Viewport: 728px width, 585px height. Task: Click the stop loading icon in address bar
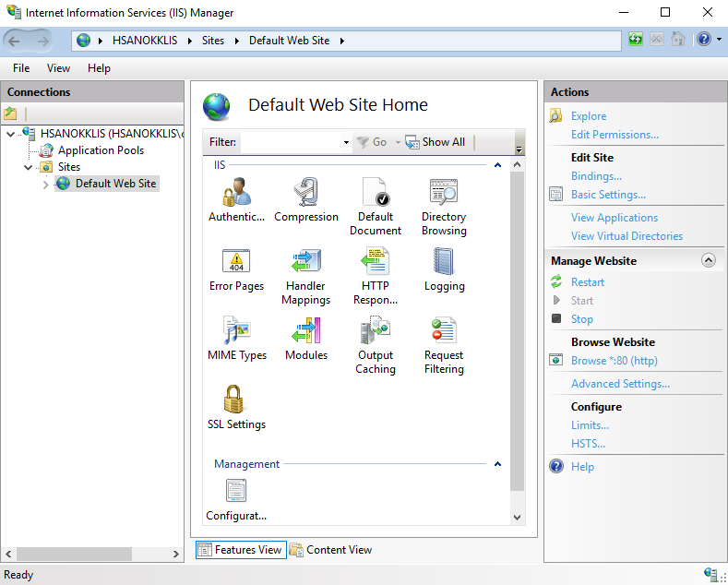click(657, 40)
